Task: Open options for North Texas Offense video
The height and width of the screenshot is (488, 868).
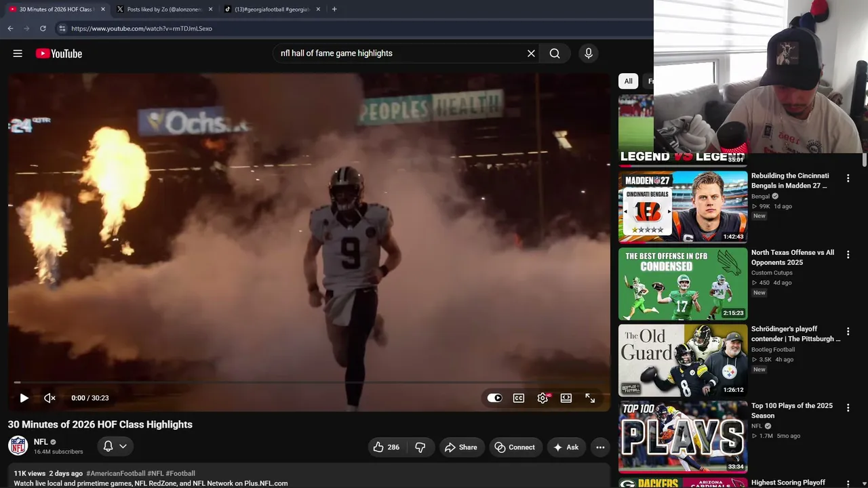Action: click(848, 255)
